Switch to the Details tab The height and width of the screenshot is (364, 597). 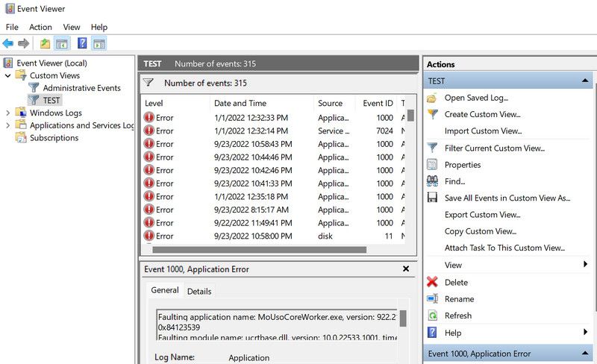[199, 291]
